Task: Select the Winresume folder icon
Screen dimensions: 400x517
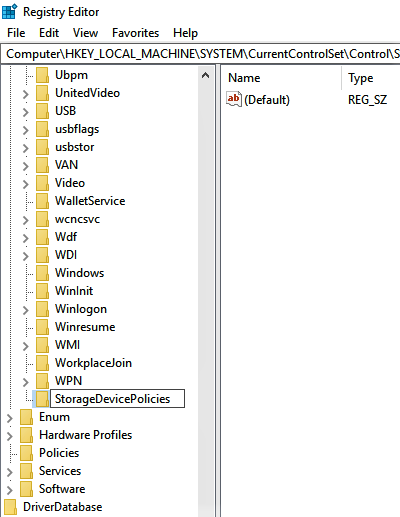Action: click(x=42, y=327)
